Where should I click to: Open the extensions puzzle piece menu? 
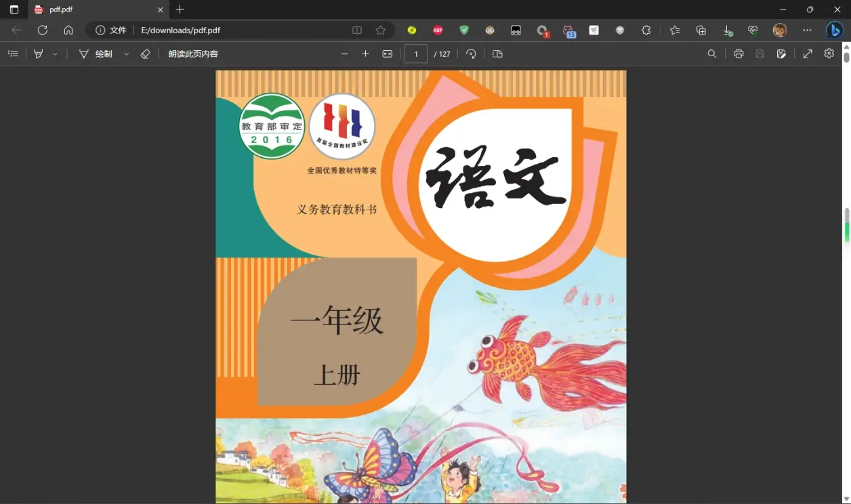(x=646, y=30)
